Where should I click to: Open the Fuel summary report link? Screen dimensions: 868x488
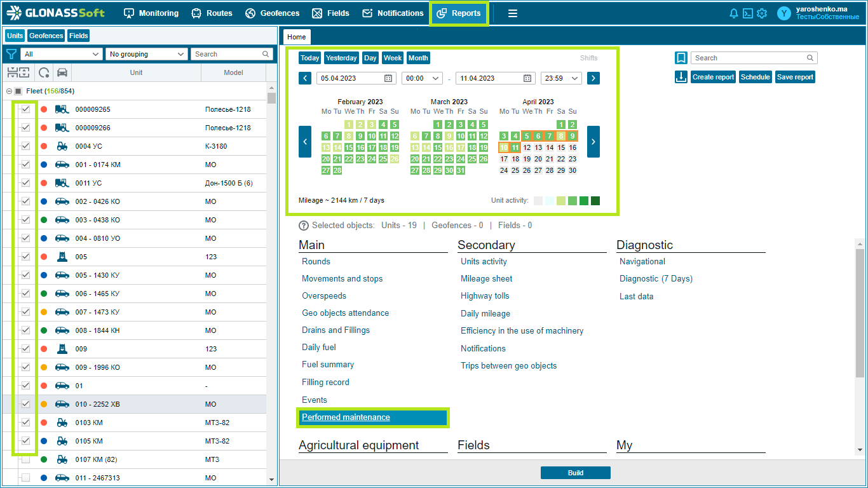(328, 365)
